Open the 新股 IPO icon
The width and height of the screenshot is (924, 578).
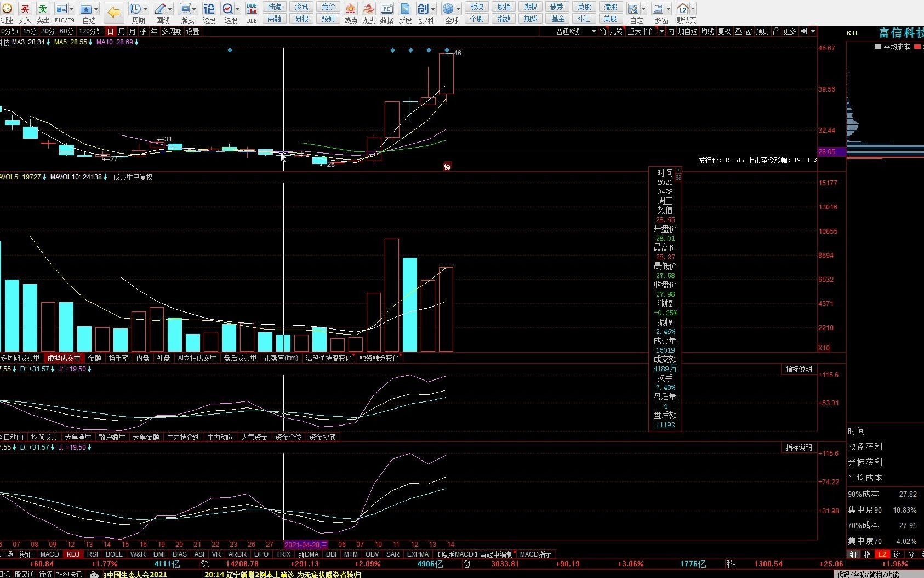point(405,9)
